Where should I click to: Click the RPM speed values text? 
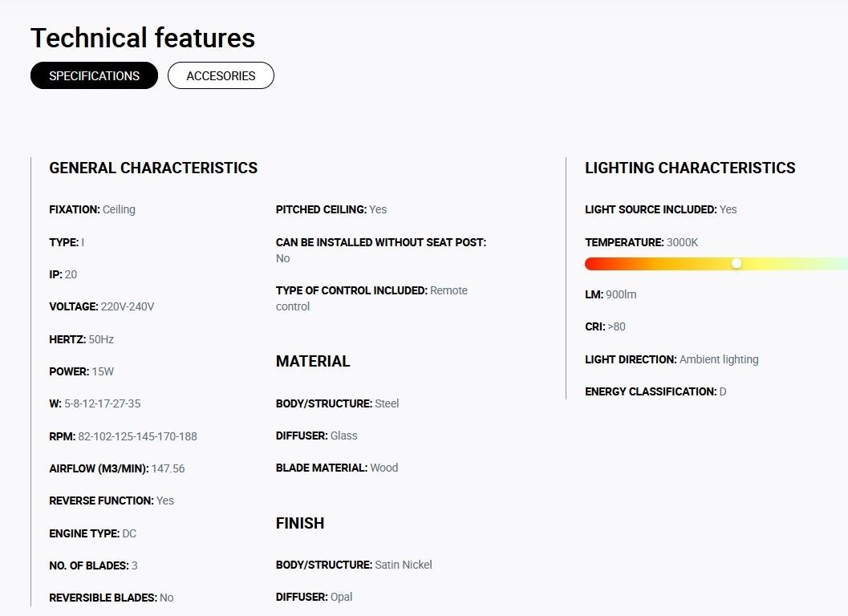point(137,436)
